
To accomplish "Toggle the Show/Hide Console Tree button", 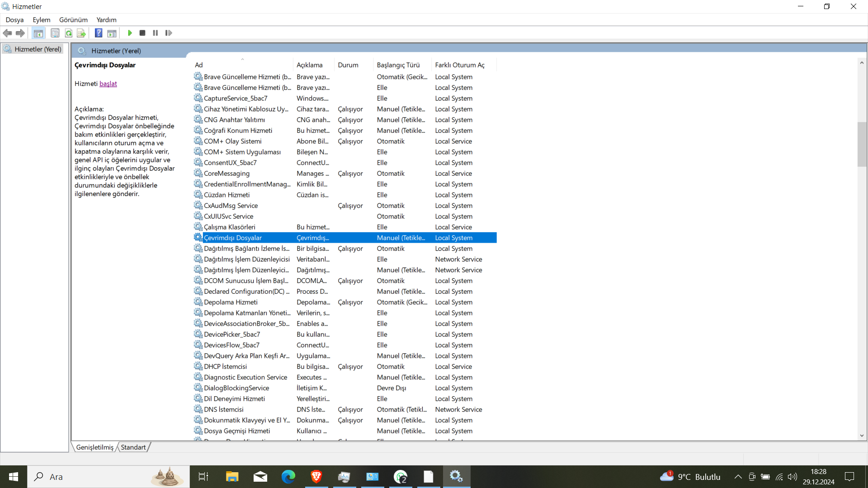I will tap(38, 33).
